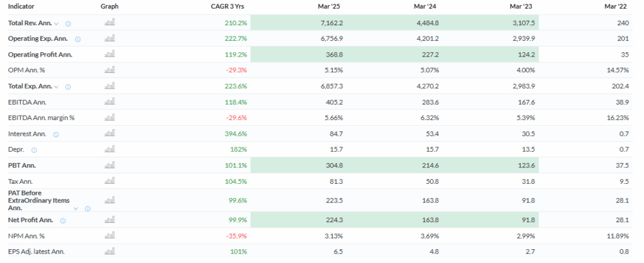The width and height of the screenshot is (644, 263).
Task: Click the Tax Ann. graph icon
Action: pos(109,181)
